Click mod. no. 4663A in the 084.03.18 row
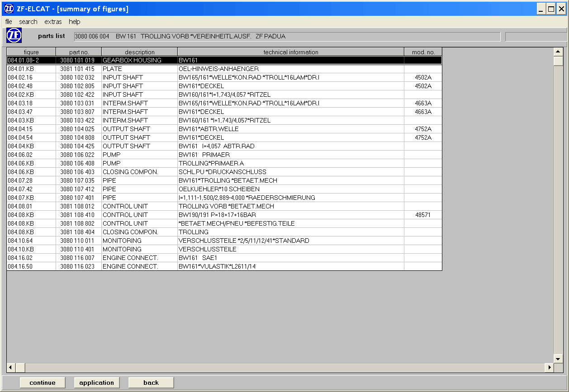This screenshot has height=392, width=569. (423, 103)
